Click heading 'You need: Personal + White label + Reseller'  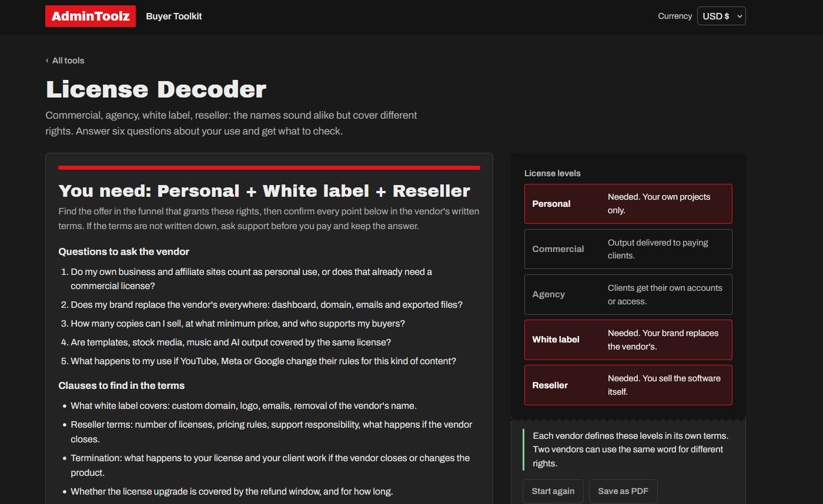click(x=265, y=191)
